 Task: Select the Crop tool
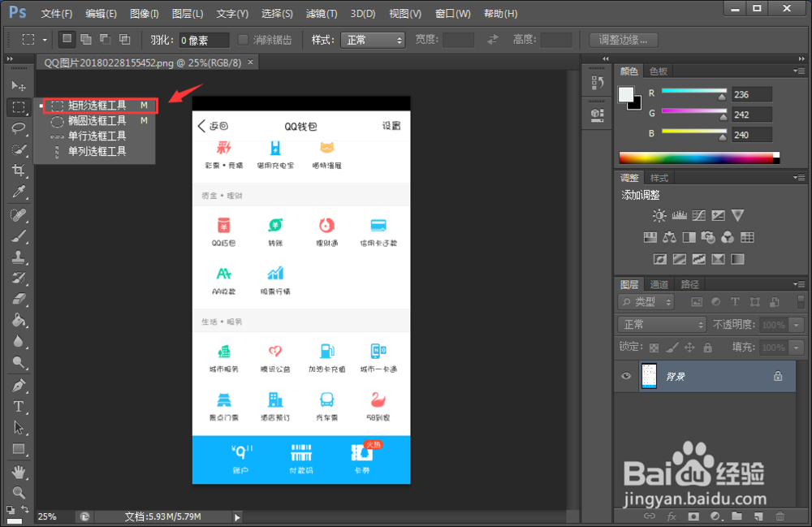19,171
